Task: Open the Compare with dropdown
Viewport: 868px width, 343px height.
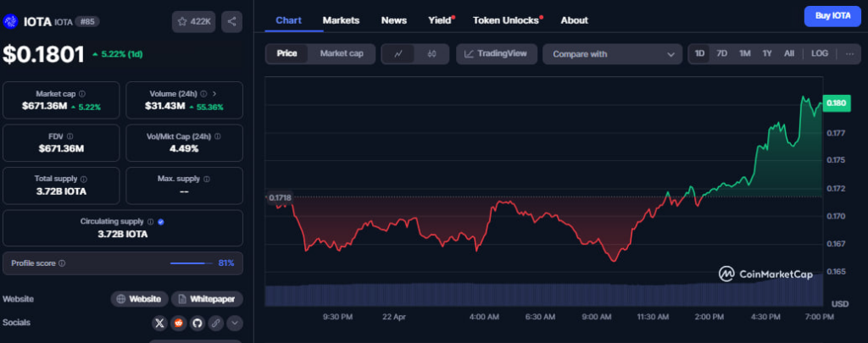Action: point(612,54)
